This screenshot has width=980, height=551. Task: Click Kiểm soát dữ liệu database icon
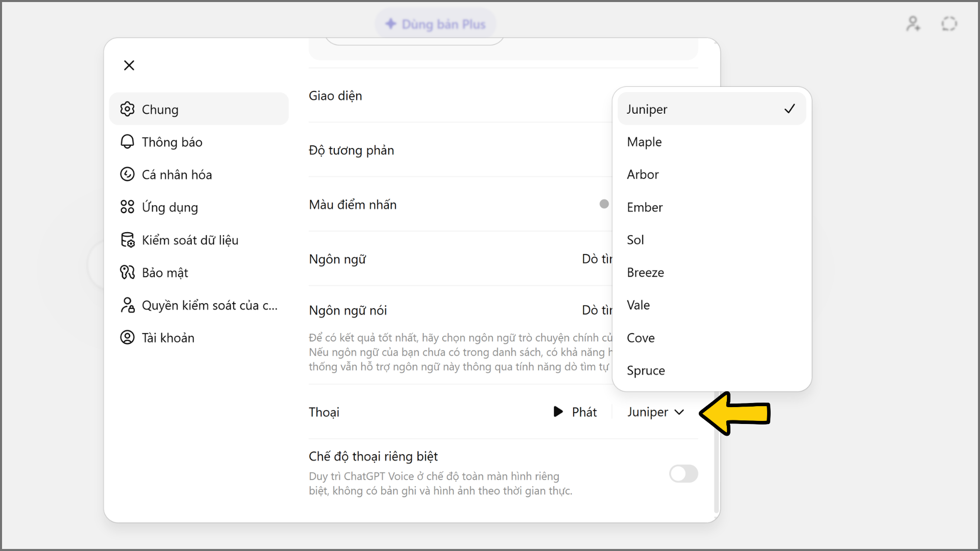coord(127,240)
